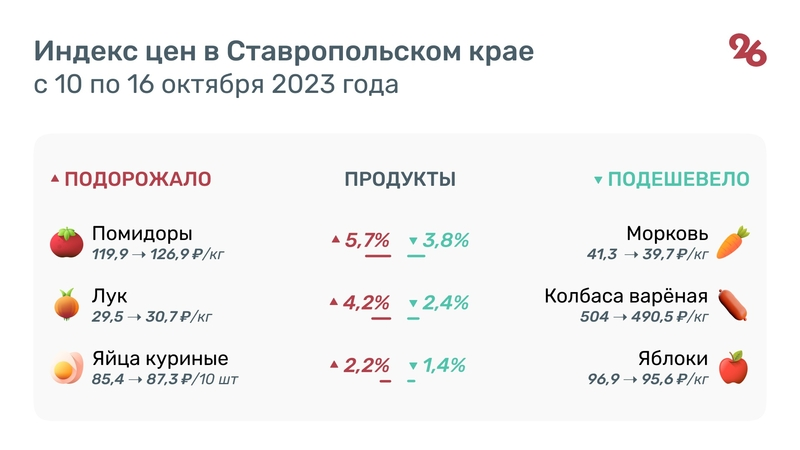Screen dimensions: 800x450
Task: Click the 5,7% increase value
Action: [x=366, y=240]
